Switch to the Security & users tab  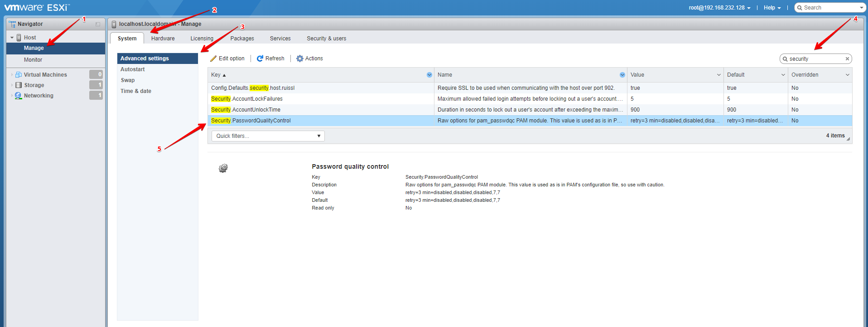point(326,39)
